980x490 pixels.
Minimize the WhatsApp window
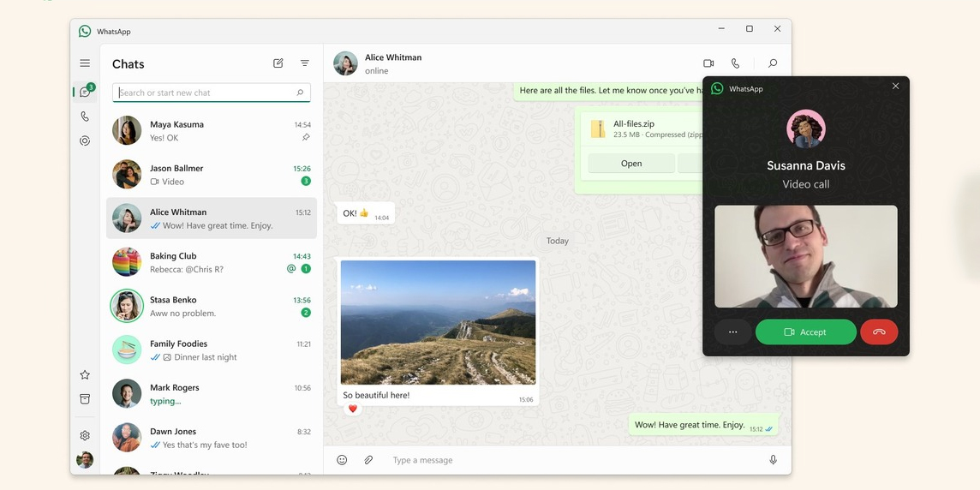(x=721, y=29)
